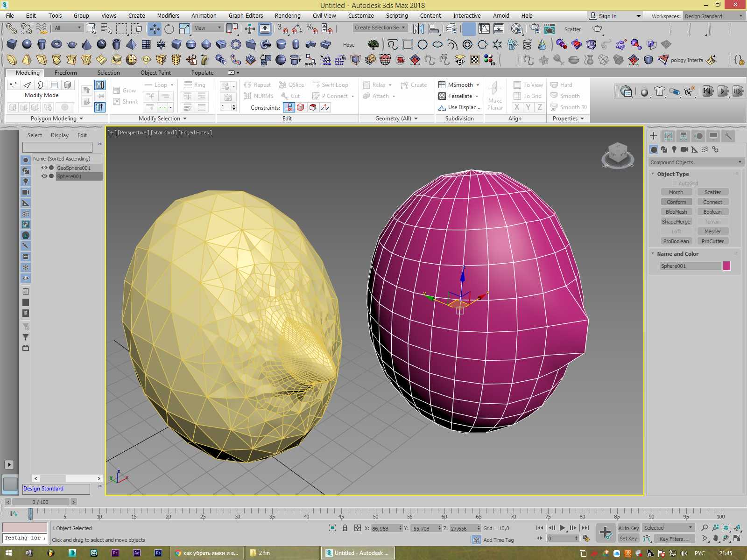This screenshot has width=747, height=560.
Task: Collapse the Object Type rollout
Action: coord(673,174)
